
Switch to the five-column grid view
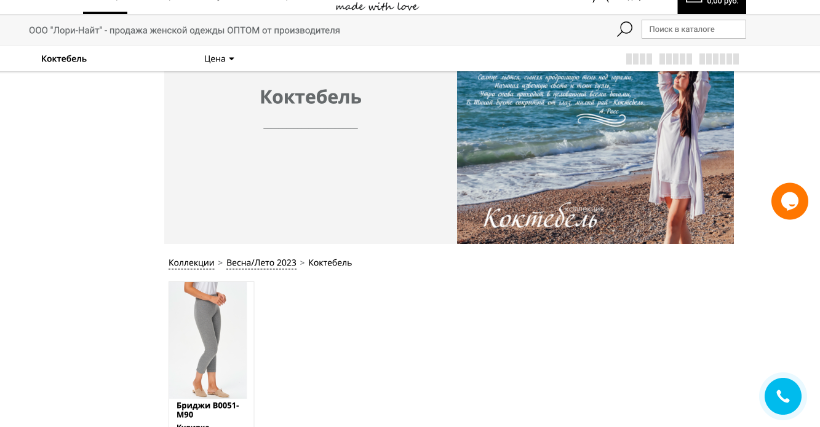(675, 59)
